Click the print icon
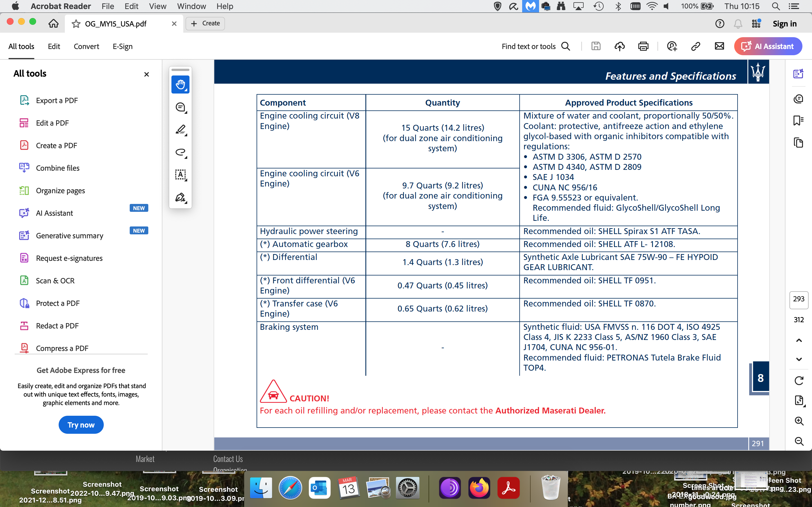The image size is (812, 507). (x=643, y=46)
